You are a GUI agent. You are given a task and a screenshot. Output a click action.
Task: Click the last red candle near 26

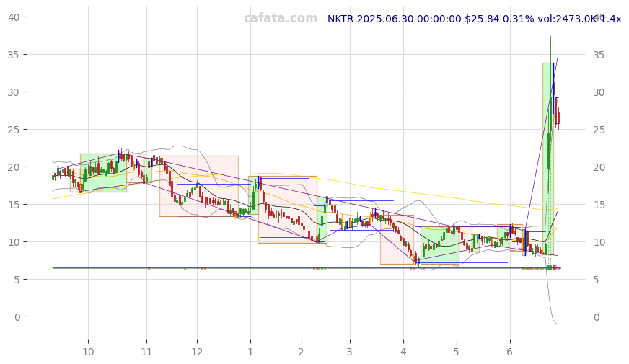pos(558,118)
